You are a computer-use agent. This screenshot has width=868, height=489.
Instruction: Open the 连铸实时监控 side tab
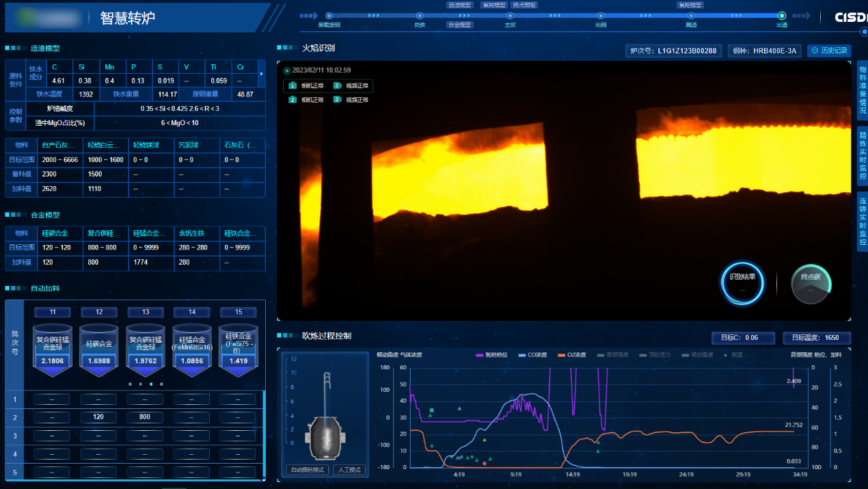point(863,221)
